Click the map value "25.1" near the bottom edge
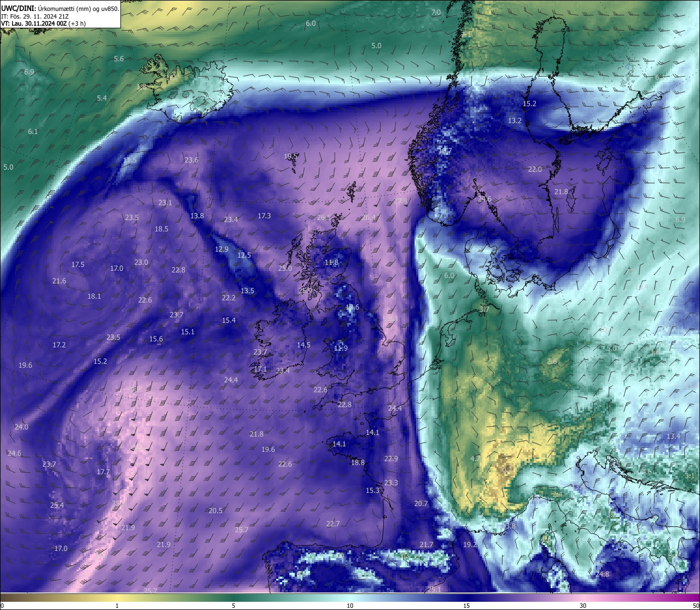Image resolution: width=700 pixels, height=610 pixels. [434, 589]
